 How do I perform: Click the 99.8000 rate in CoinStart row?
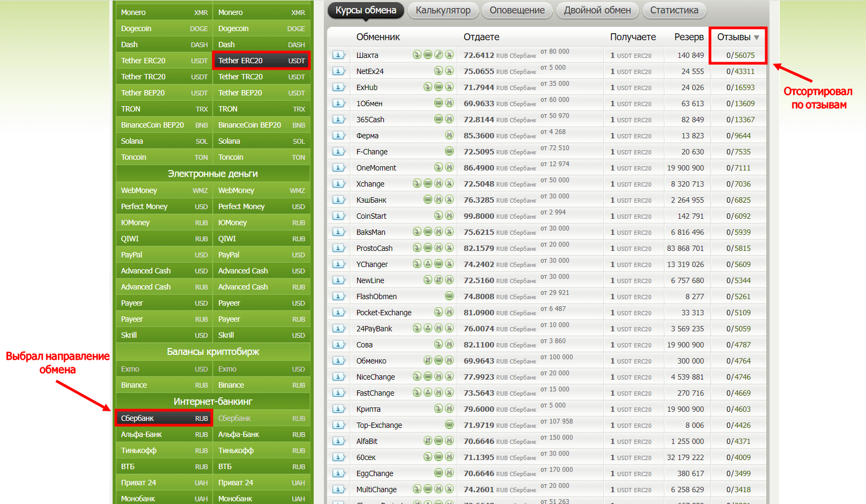[x=479, y=216]
